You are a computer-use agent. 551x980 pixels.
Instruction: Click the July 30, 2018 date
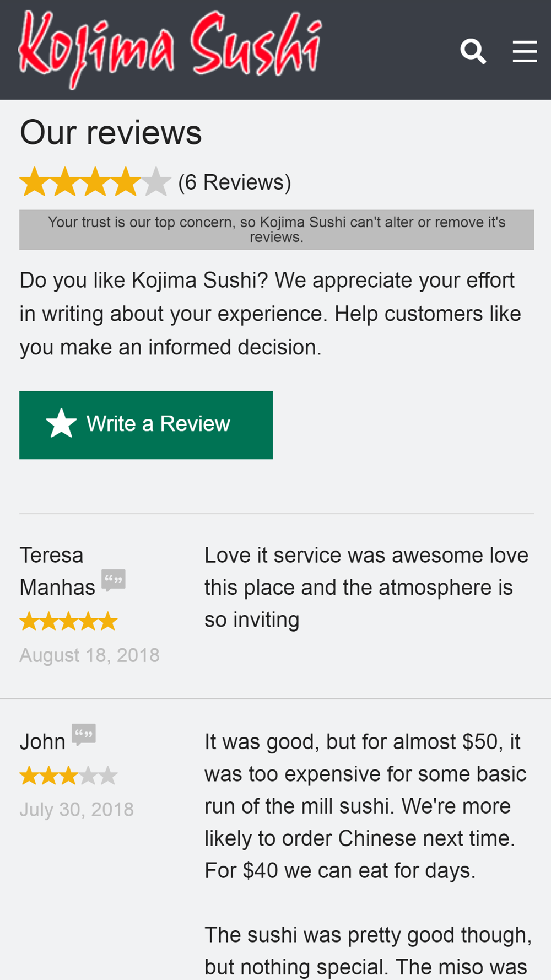pyautogui.click(x=77, y=810)
